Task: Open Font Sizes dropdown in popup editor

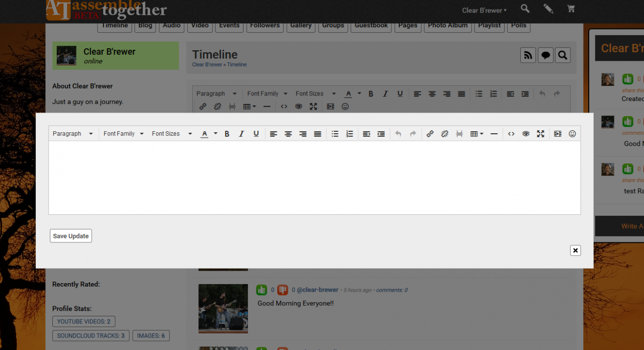Action: coord(172,134)
